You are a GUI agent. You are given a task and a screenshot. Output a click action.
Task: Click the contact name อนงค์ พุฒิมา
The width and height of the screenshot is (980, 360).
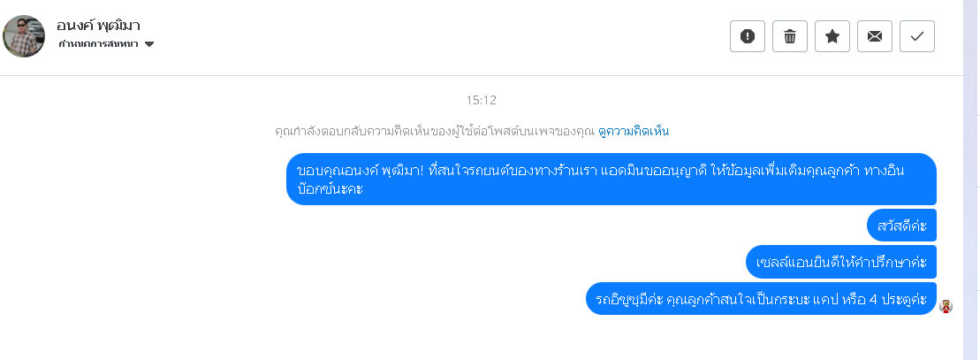pyautogui.click(x=98, y=25)
